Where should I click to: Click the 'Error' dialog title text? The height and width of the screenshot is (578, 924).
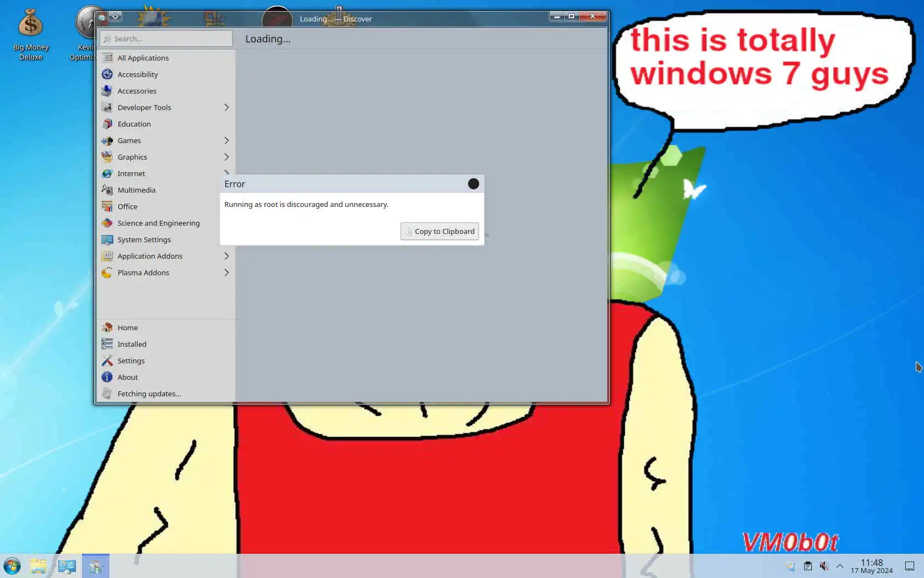[x=235, y=184]
